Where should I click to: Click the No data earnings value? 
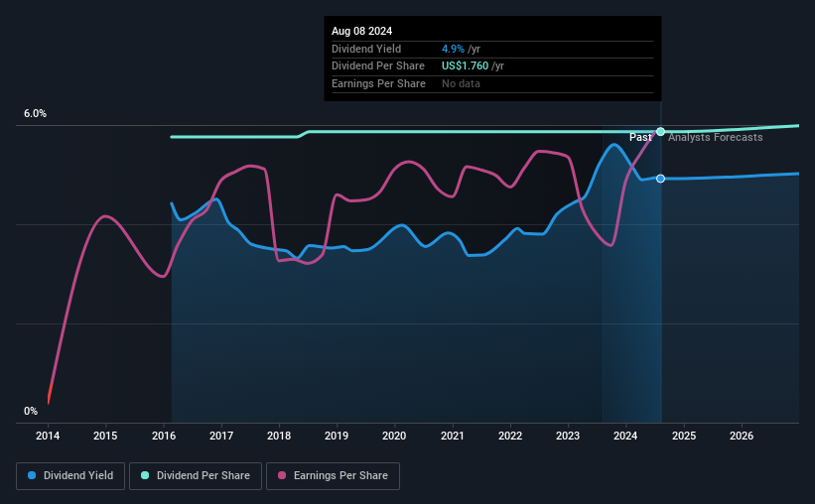click(461, 83)
